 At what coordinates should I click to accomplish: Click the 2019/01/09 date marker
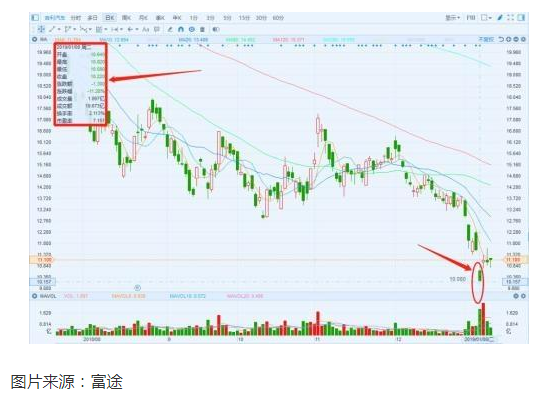pos(479,339)
